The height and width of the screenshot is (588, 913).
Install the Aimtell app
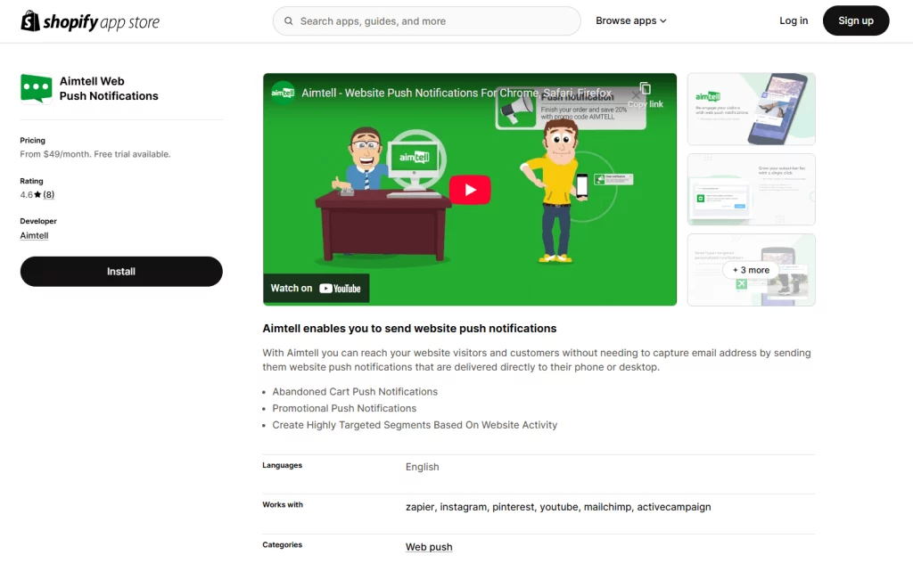[121, 272]
